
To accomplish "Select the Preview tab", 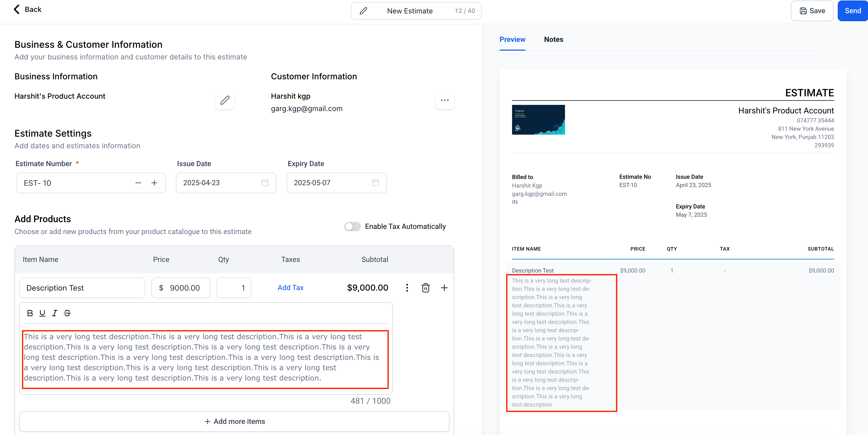I will (512, 39).
